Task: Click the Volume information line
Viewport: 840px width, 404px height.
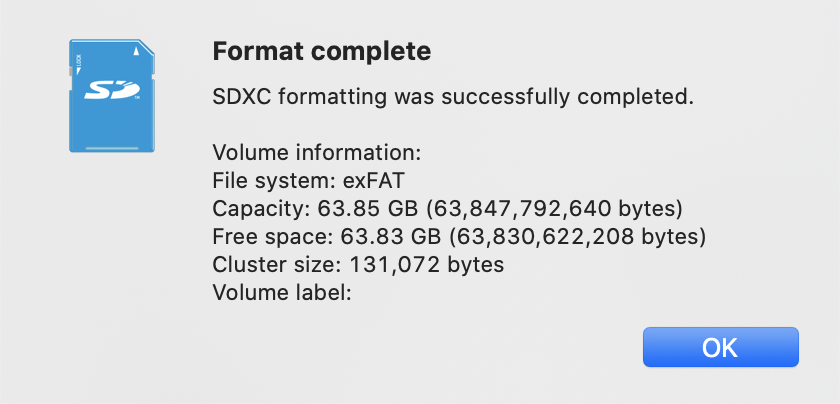Action: pyautogui.click(x=317, y=153)
